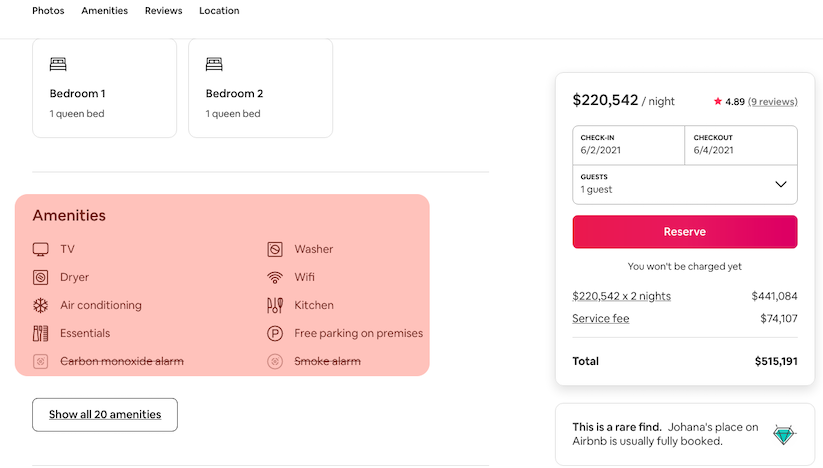Image resolution: width=823 pixels, height=468 pixels.
Task: Select the Air conditioning label
Action: click(101, 305)
